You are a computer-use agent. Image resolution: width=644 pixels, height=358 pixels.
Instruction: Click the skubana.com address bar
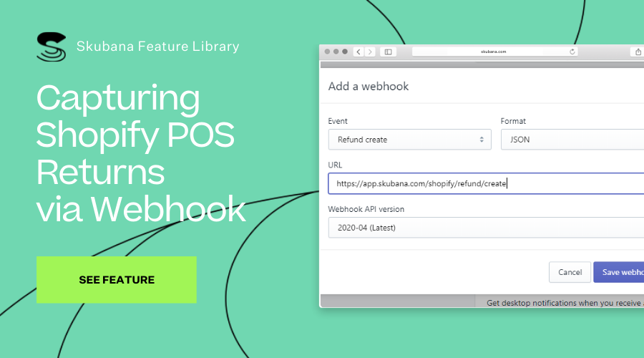pyautogui.click(x=494, y=52)
